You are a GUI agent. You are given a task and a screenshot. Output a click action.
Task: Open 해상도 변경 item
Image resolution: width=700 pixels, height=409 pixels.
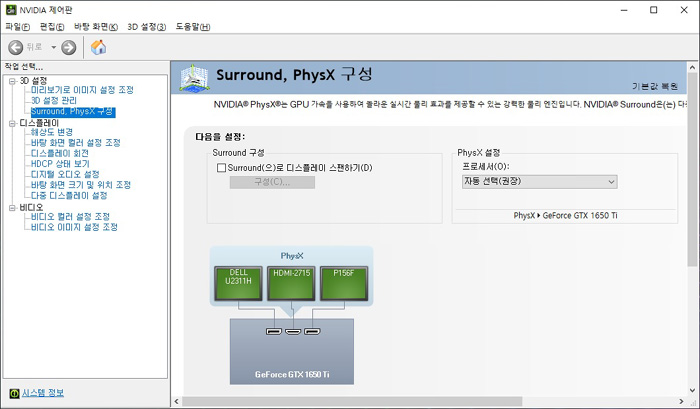coord(52,132)
